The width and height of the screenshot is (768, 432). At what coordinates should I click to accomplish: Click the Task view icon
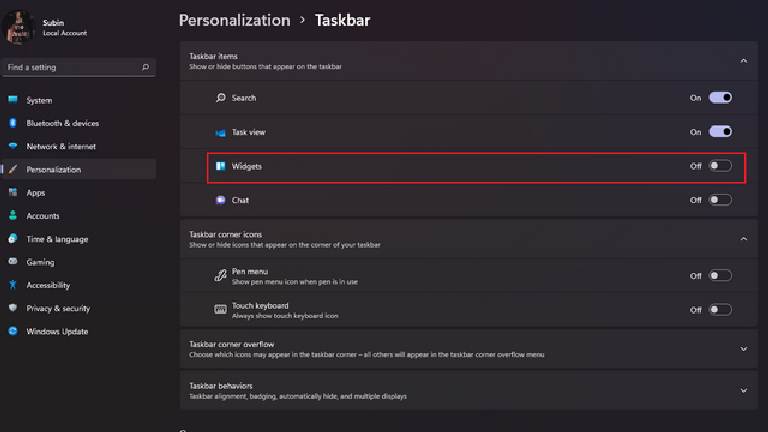(x=221, y=132)
